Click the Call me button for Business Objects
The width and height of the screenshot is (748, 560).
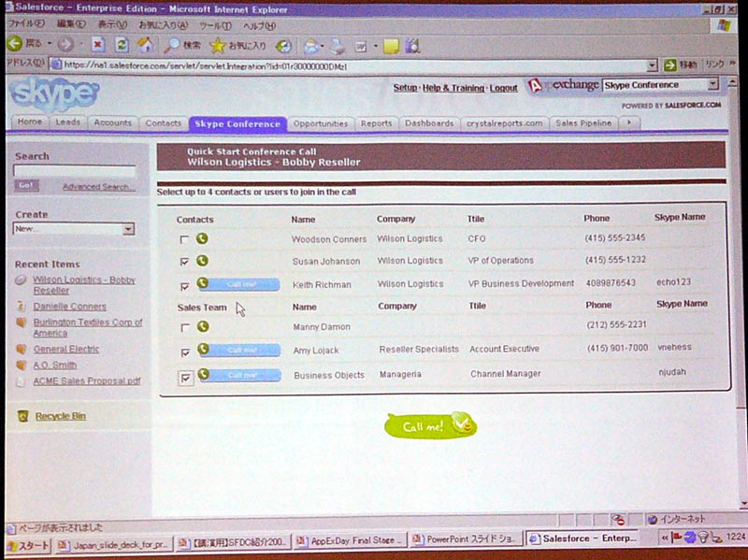coord(245,376)
